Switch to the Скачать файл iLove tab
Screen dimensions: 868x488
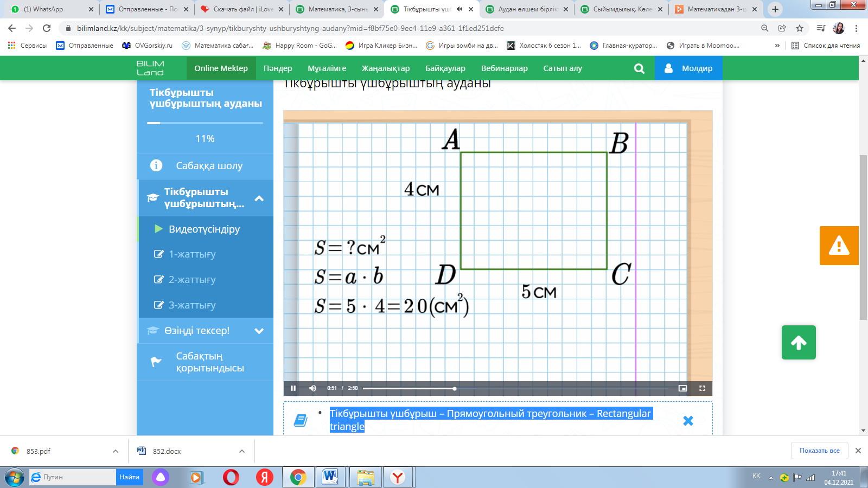[x=242, y=9]
